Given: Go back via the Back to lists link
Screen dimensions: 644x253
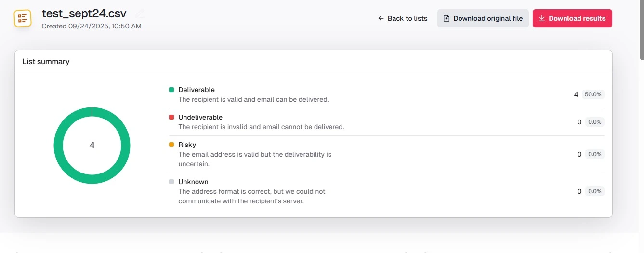Looking at the screenshot, I should pyautogui.click(x=403, y=18).
